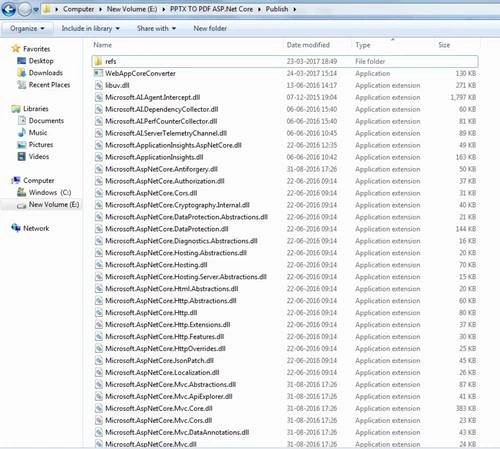Select Microsoft.AspNetCore.Authorization.dll file name
This screenshot has height=449, width=500.
[165, 181]
